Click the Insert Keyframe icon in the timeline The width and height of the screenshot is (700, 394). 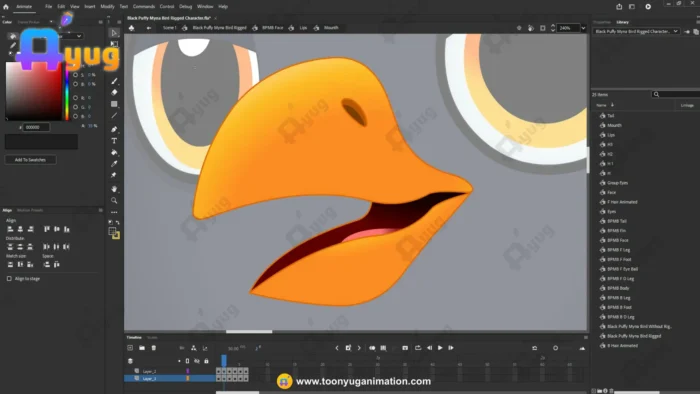click(348, 348)
